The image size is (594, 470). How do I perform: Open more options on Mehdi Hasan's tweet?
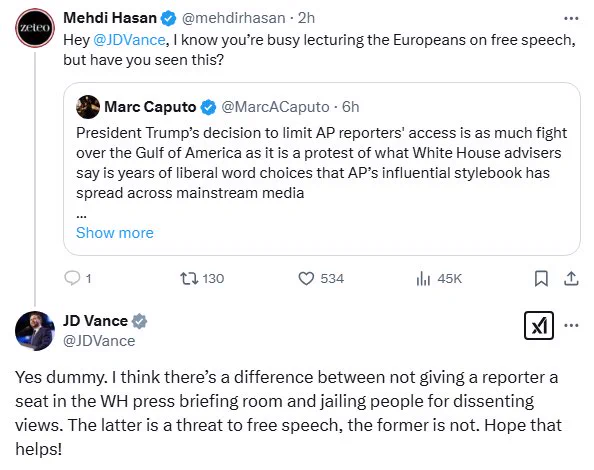[x=571, y=18]
